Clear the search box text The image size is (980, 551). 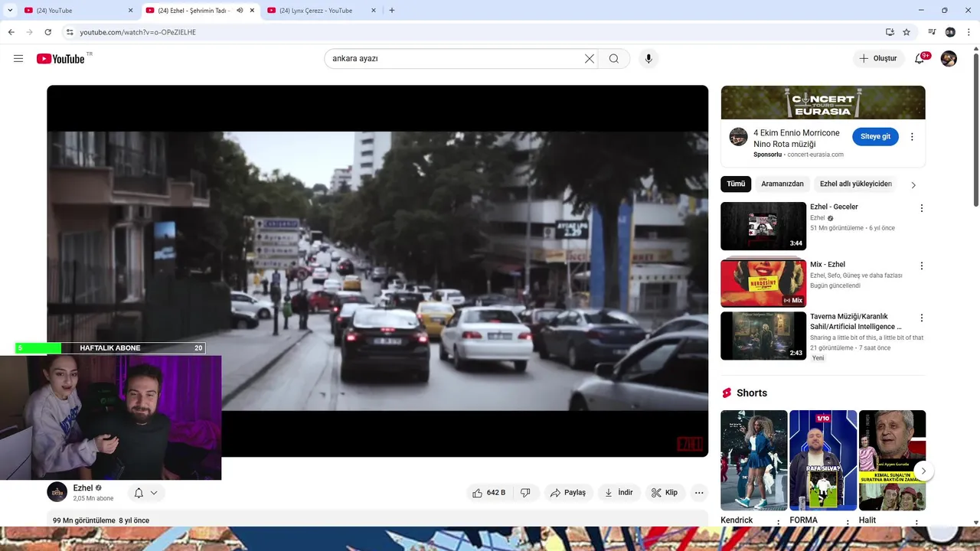pos(590,59)
